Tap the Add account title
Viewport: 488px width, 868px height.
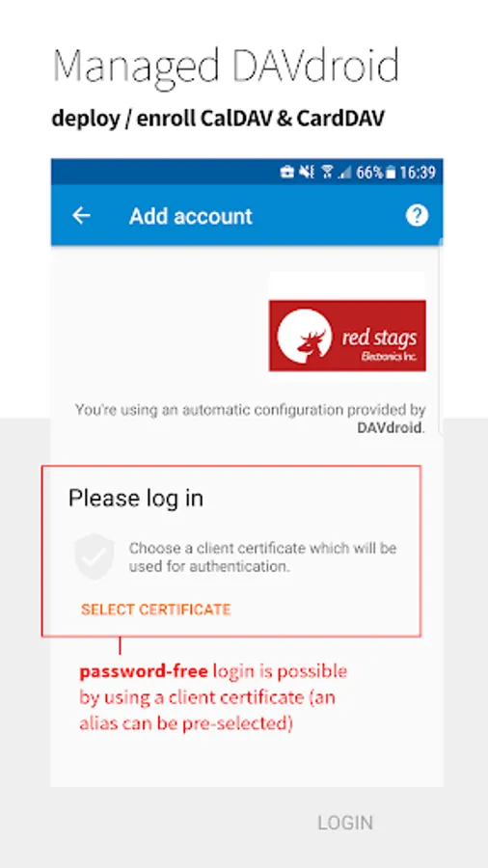pos(191,216)
